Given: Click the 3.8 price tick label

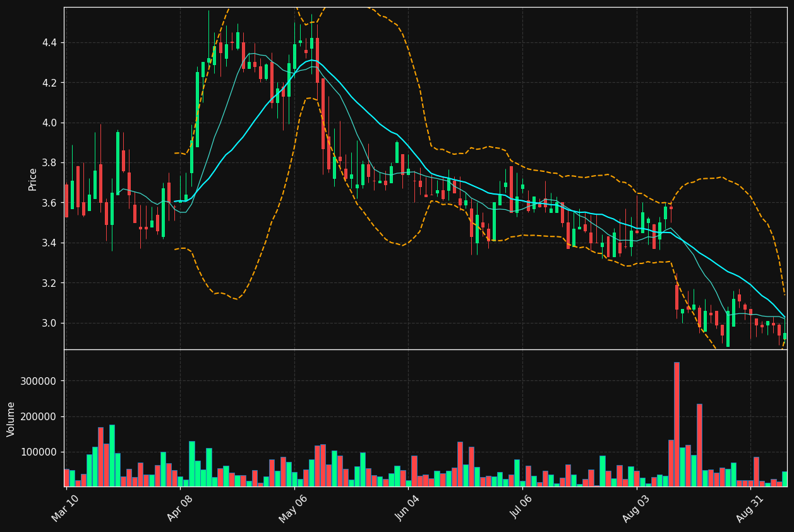Looking at the screenshot, I should tap(49, 163).
